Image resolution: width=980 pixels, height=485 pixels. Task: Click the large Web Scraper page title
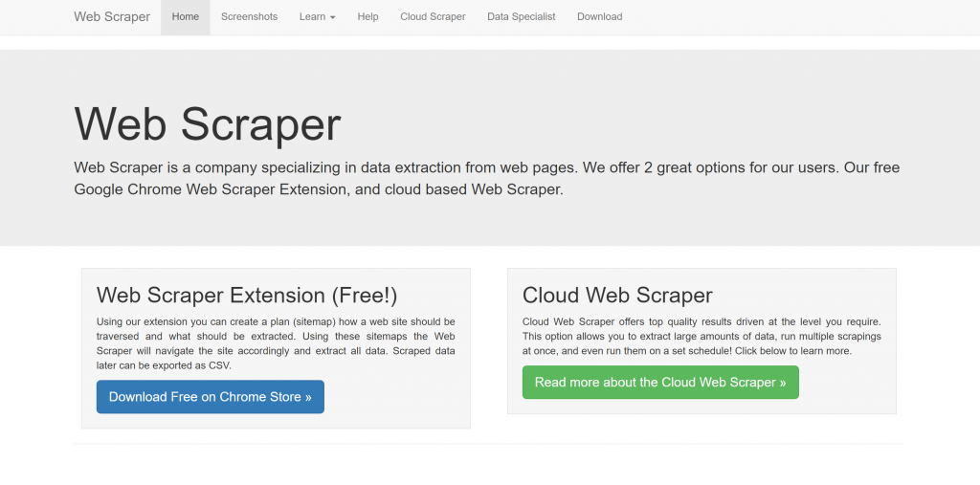(x=208, y=124)
